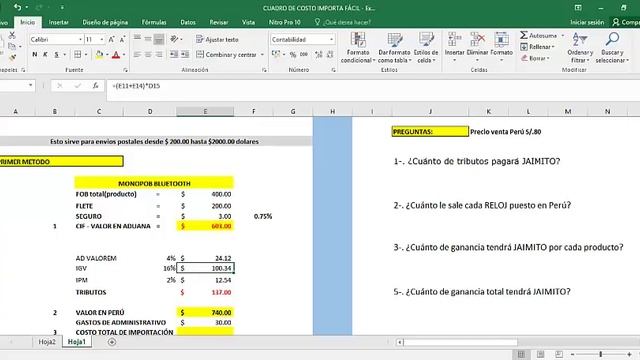Open Formato condicional menu
Screen dimensions: 640x360
[x=358, y=48]
